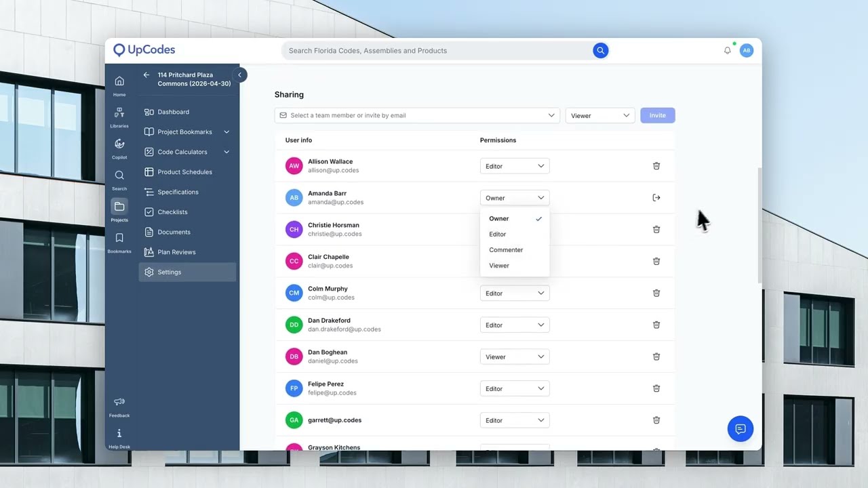This screenshot has width=868, height=488.
Task: Open the Libraries section
Action: pyautogui.click(x=119, y=117)
